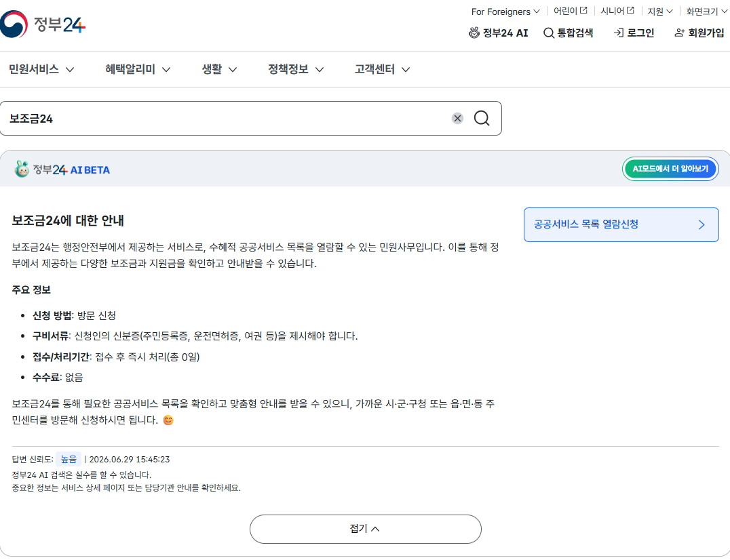Clear the search field with X
The height and width of the screenshot is (560, 730).
coord(458,118)
